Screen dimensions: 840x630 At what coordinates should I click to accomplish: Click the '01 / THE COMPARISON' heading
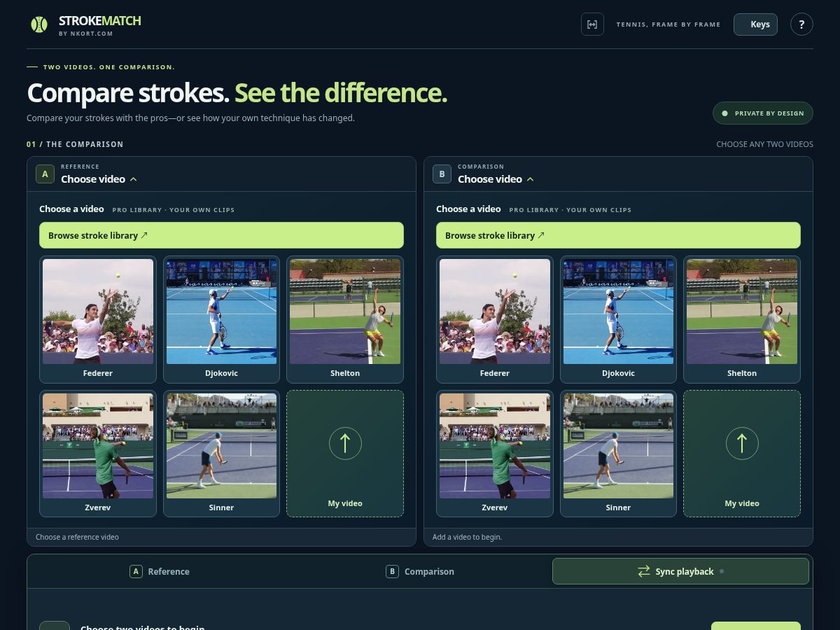[75, 144]
